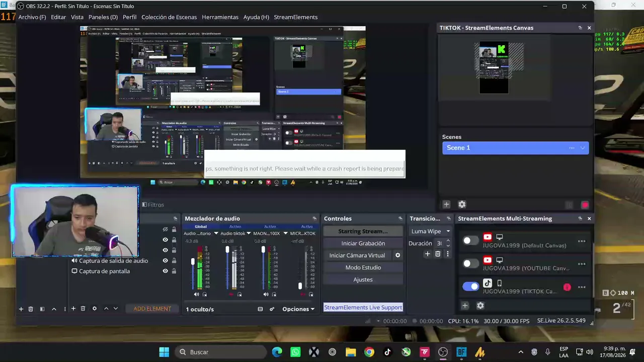Open Colección de Escenas menu
Viewport: 644px width, 362px height.
[169, 17]
